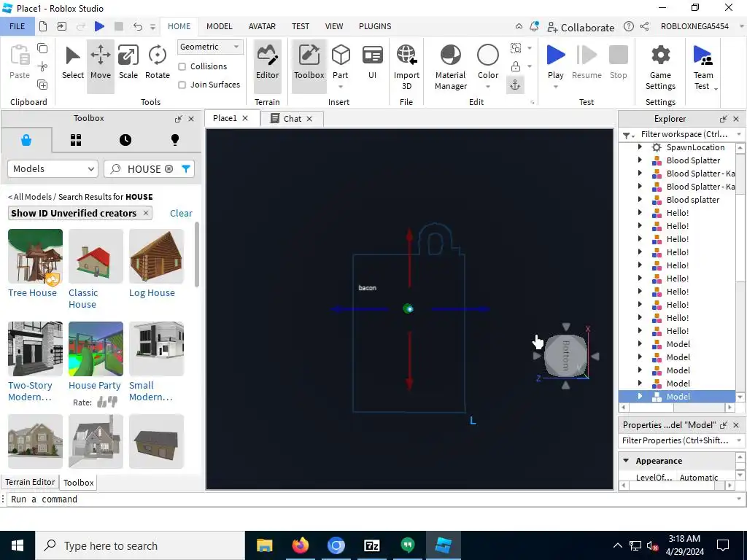Viewport: 747px width, 560px height.
Task: Switch to the VIEW ribbon tab
Action: 334,26
